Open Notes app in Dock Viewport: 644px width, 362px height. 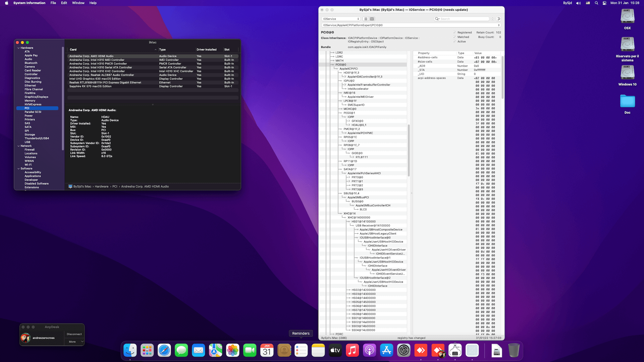click(318, 351)
